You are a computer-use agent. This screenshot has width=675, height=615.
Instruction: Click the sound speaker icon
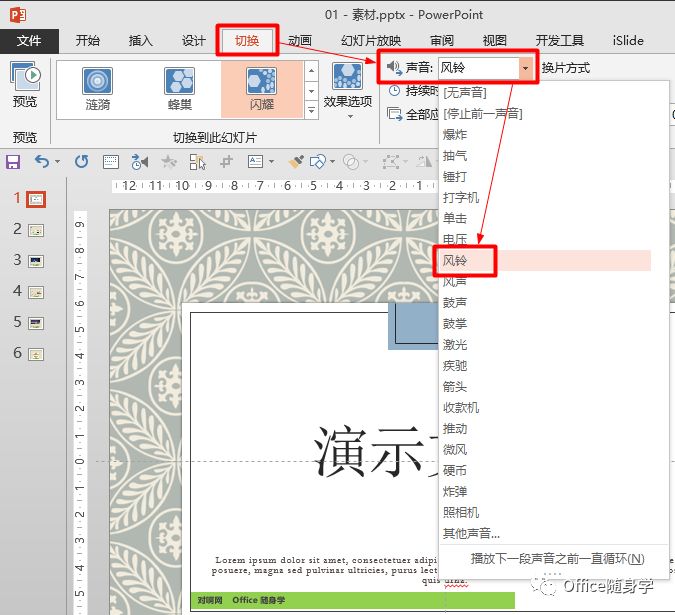pyautogui.click(x=393, y=67)
